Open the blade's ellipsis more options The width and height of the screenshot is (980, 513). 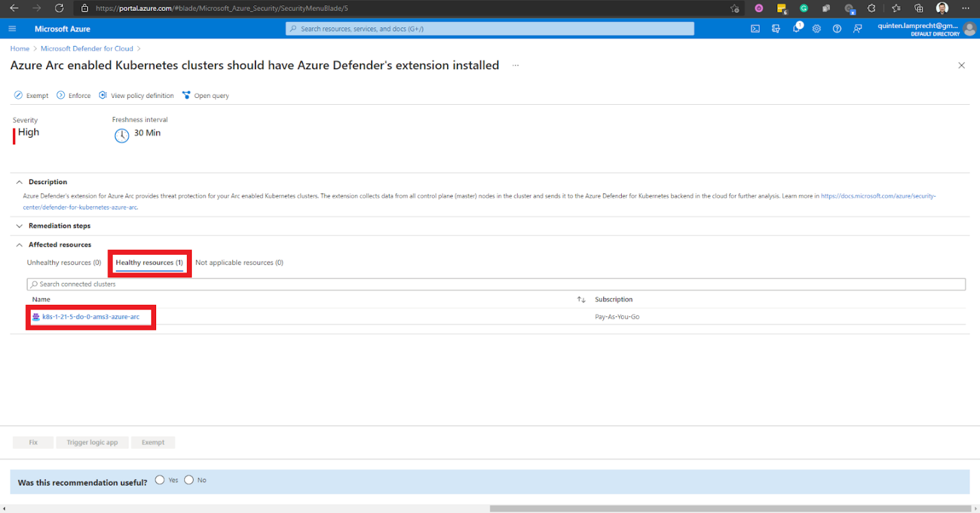pyautogui.click(x=516, y=66)
